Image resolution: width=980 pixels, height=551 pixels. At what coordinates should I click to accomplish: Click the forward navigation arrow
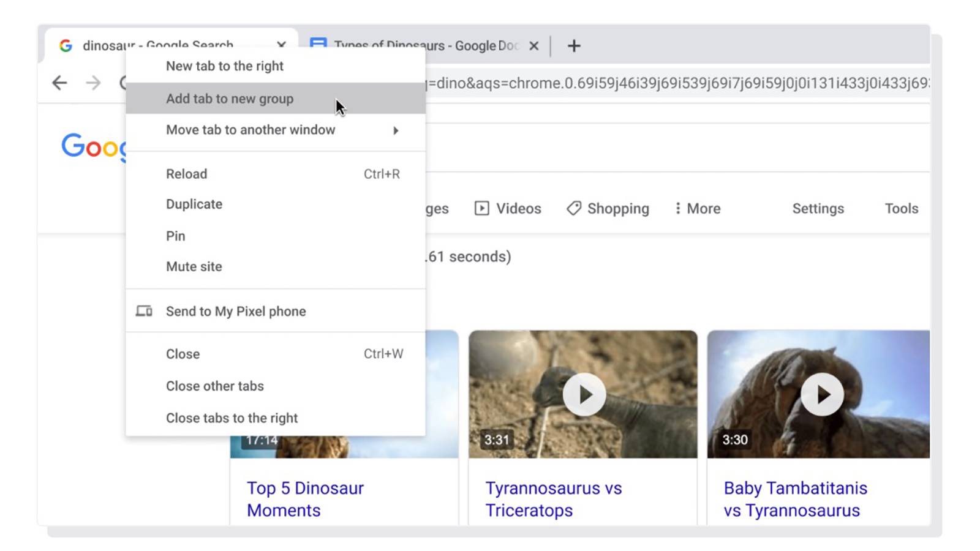(x=93, y=83)
